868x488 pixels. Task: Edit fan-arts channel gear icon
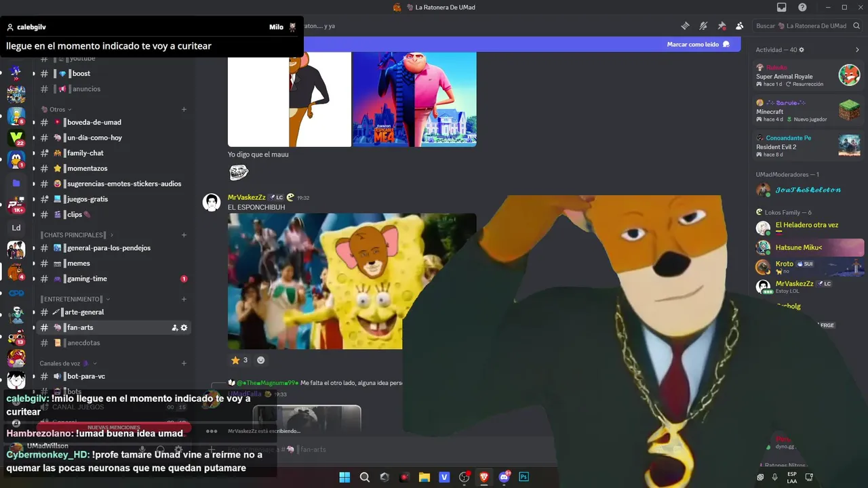pos(184,327)
